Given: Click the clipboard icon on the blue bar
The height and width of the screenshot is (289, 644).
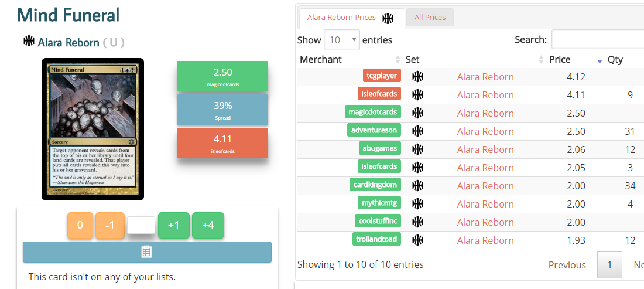Looking at the screenshot, I should (x=146, y=252).
